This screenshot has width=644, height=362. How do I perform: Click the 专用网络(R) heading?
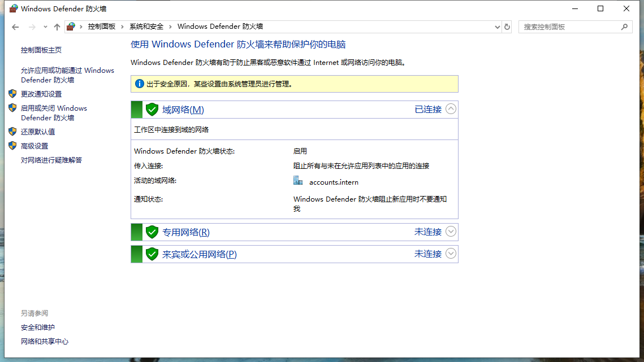[185, 232]
